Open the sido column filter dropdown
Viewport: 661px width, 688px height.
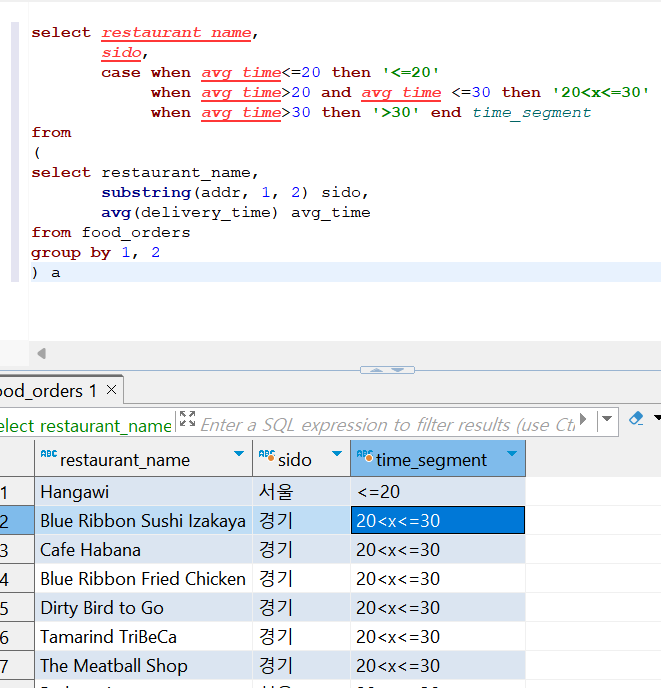(337, 454)
